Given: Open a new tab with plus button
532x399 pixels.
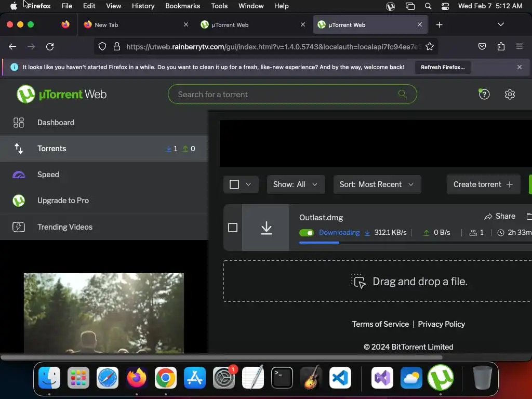Looking at the screenshot, I should pyautogui.click(x=439, y=25).
